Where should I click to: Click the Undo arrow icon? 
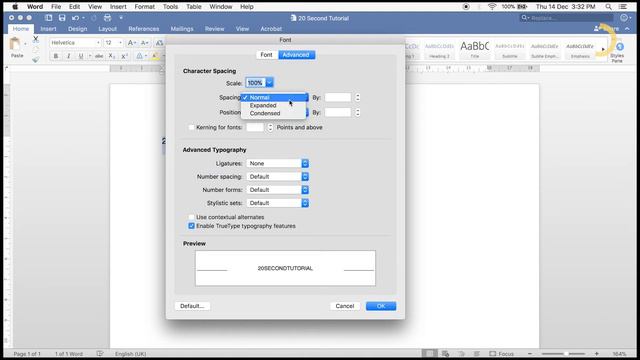(75, 18)
